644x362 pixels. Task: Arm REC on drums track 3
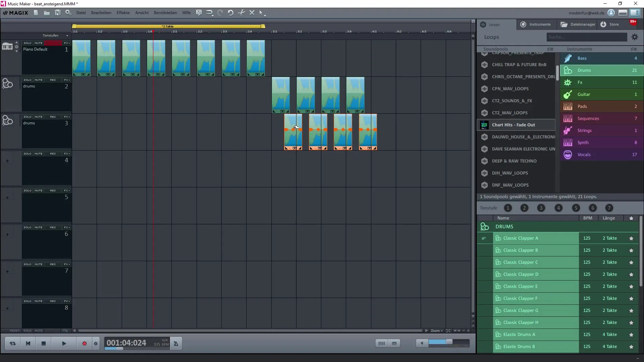point(53,117)
